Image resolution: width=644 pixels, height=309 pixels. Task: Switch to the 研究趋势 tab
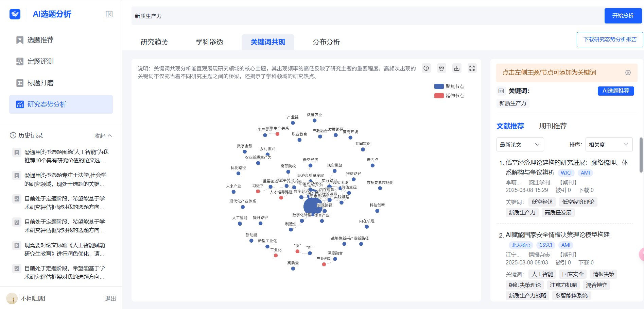coord(154,42)
